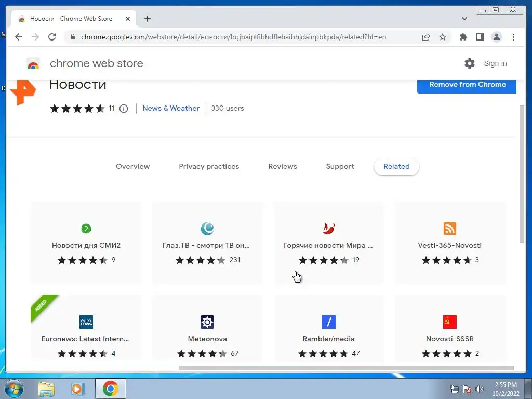This screenshot has height=399, width=532.
Task: Open Глаз.ТВ - смотри ТВ extension title
Action: point(206,245)
